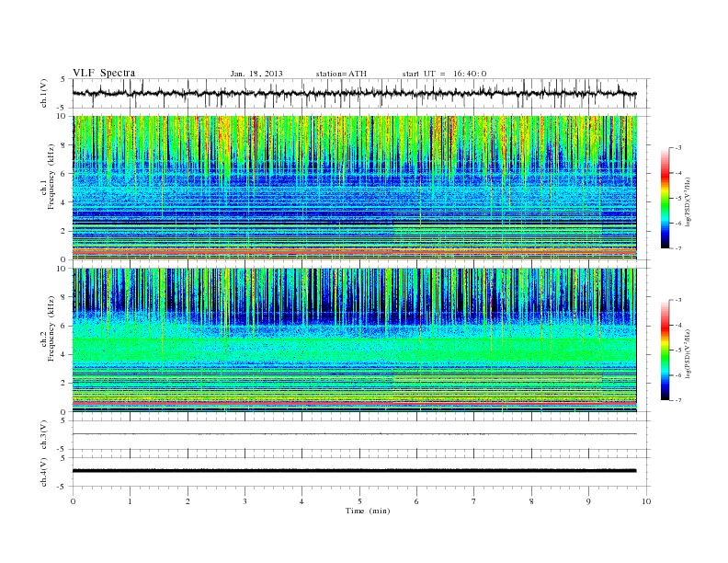Click inside the ch.1 spectrogram plot
This screenshot has height=563, width=728.
pos(354,188)
